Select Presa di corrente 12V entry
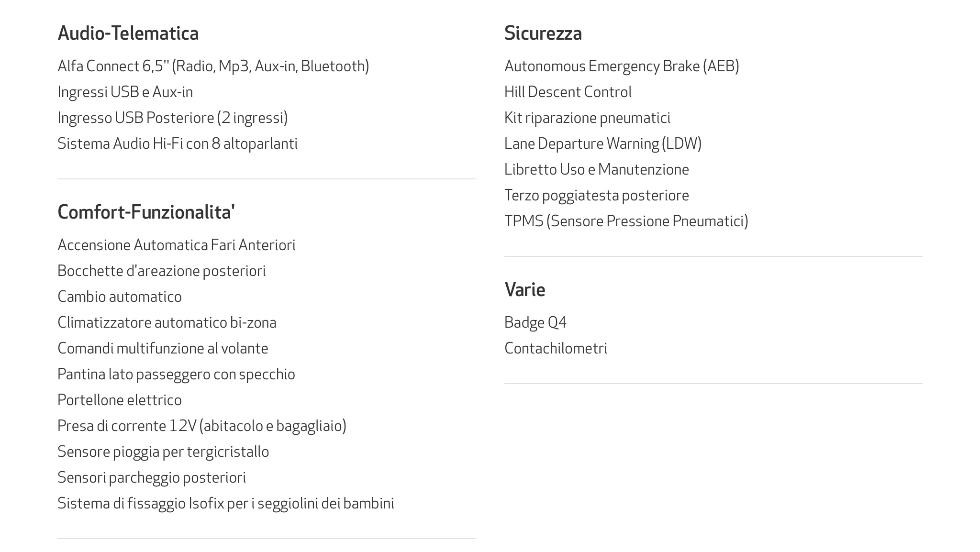The image size is (980, 552). (202, 426)
